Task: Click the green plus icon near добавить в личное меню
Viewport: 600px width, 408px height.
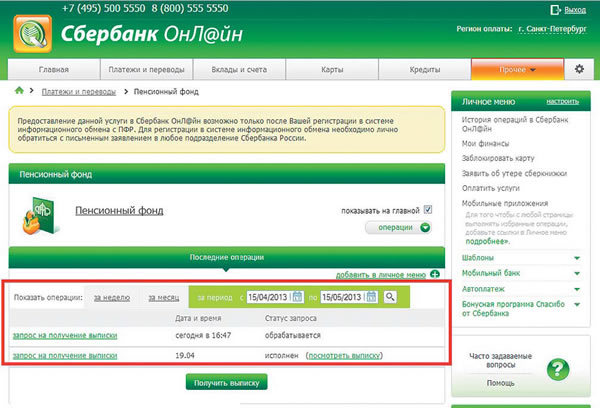Action: click(x=435, y=274)
